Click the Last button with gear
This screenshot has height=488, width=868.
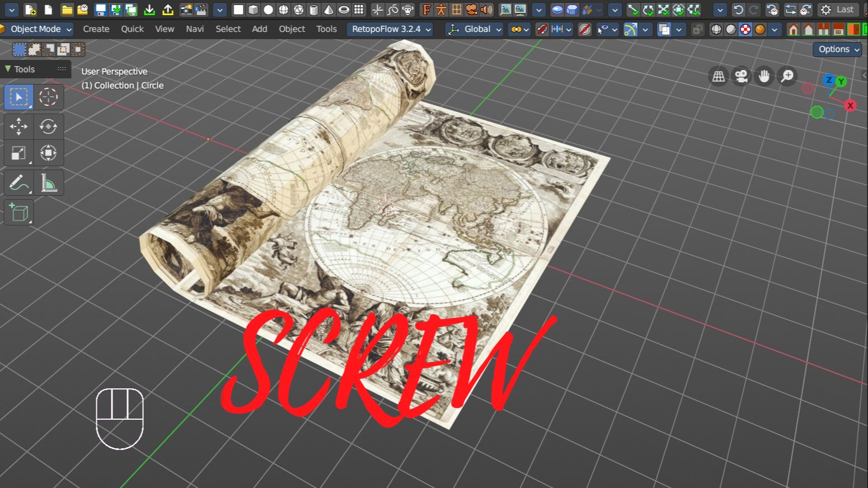[837, 10]
